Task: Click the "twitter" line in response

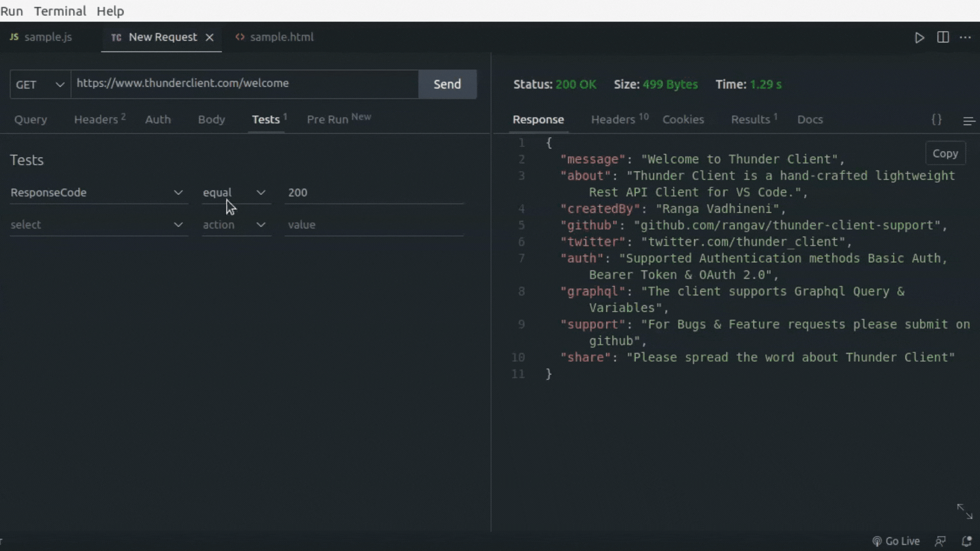Action: [706, 242]
